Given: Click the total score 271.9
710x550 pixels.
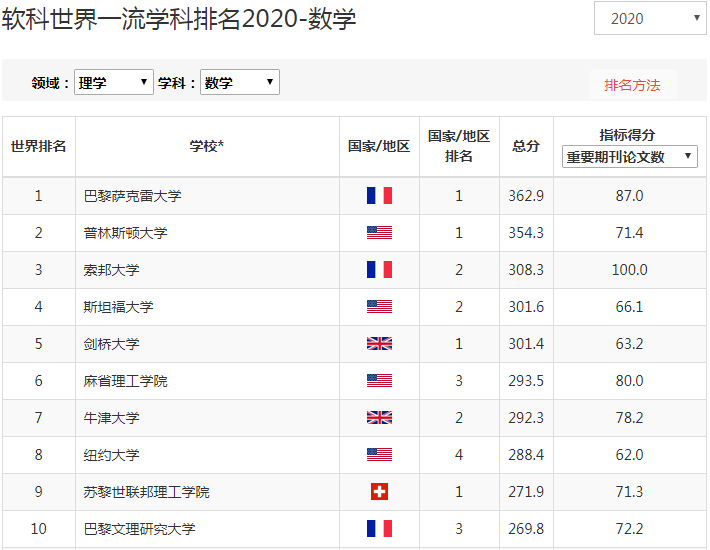Looking at the screenshot, I should click(x=526, y=492).
